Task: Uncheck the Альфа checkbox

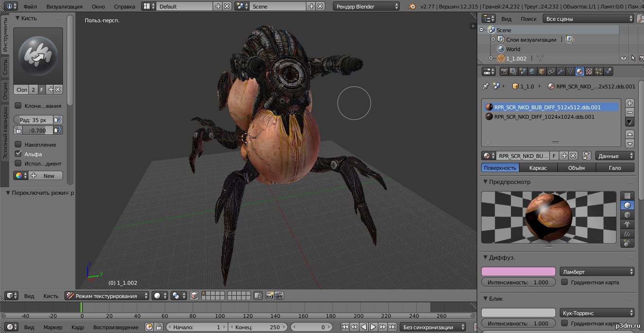Action: click(18, 154)
